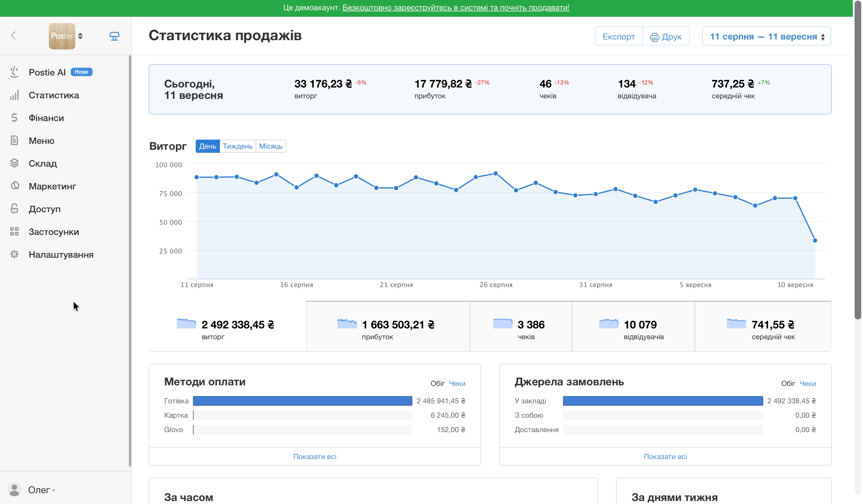
Task: Click the peak chart point near 26 серпня
Action: click(x=496, y=173)
